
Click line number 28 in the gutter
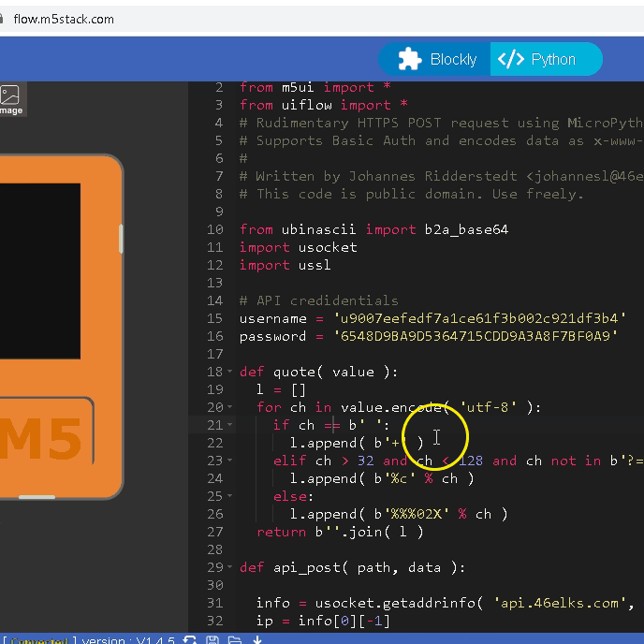(215, 549)
